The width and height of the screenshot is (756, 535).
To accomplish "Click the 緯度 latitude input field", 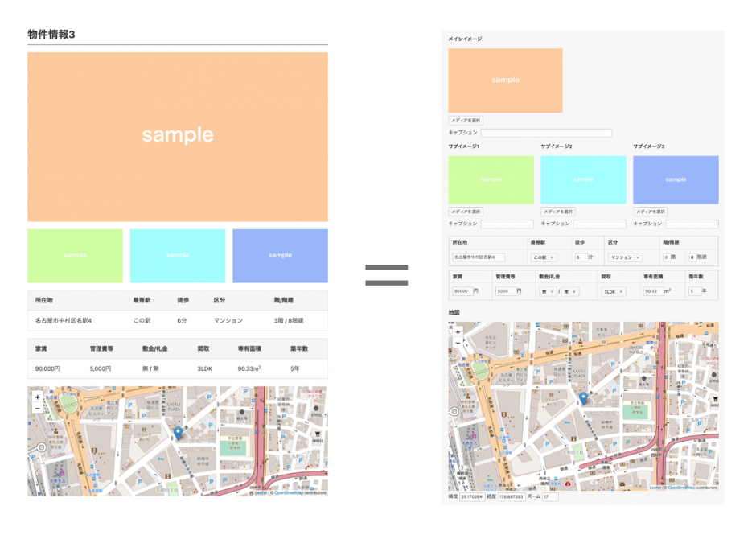I will click(470, 497).
